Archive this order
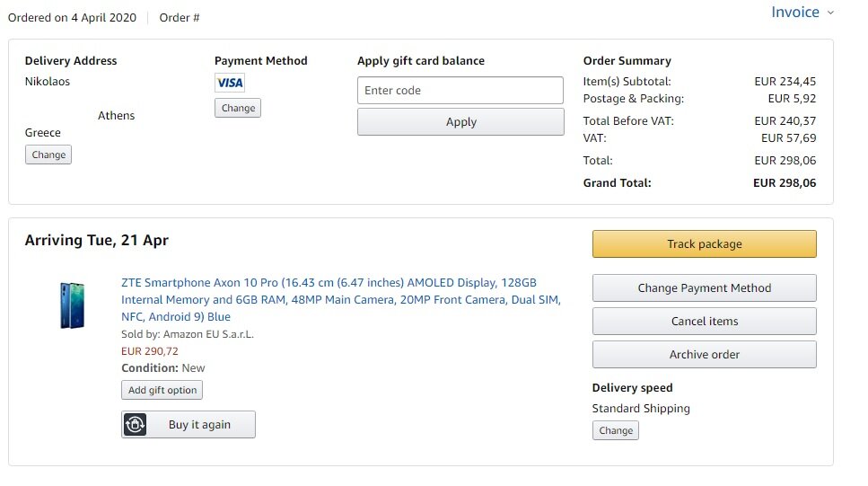Image resolution: width=868 pixels, height=486 pixels. 704,355
